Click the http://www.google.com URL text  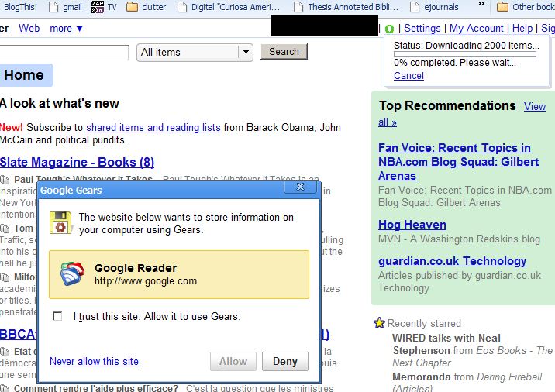coord(146,281)
